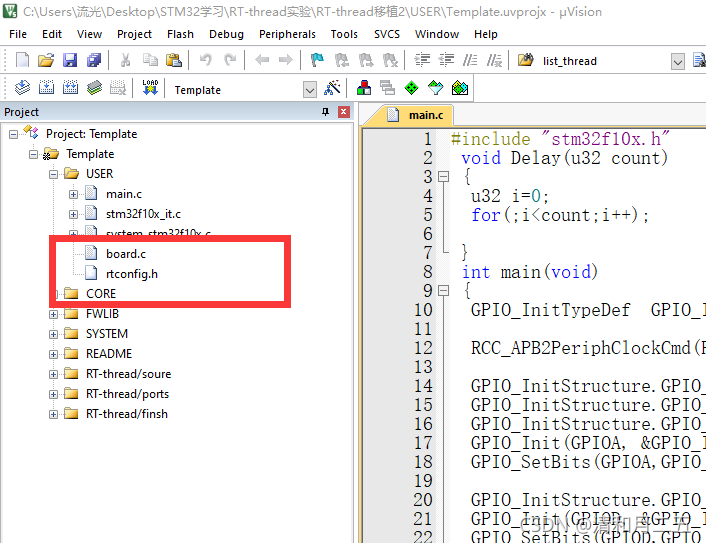The width and height of the screenshot is (706, 543).
Task: Clear all bookmarks icon
Action: (390, 60)
